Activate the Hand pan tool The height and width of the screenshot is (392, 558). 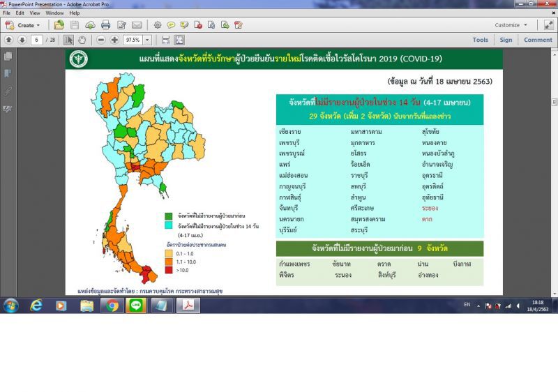coord(82,40)
